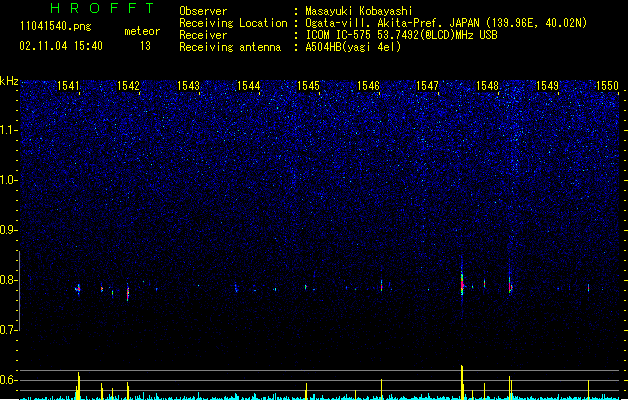Click the 1549 time axis marker
Image resolution: width=629 pixels, height=400 pixels.
547,86
